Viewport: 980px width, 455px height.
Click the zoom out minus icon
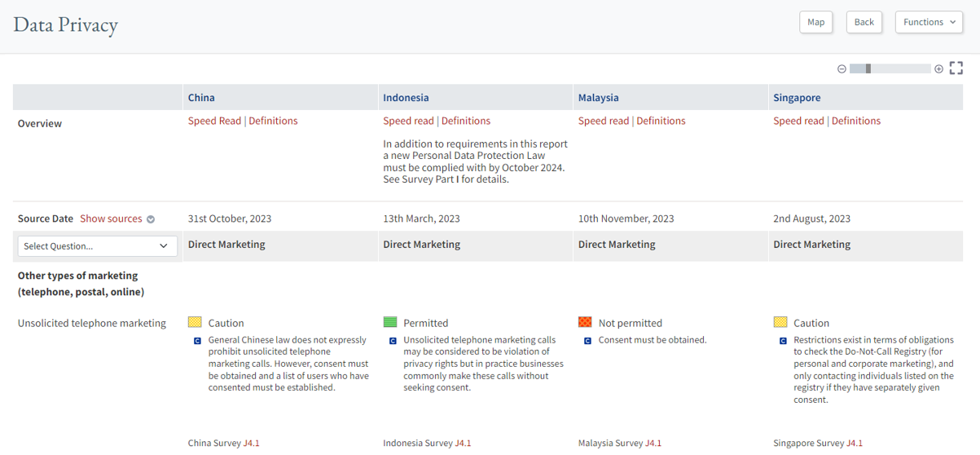[x=842, y=69]
